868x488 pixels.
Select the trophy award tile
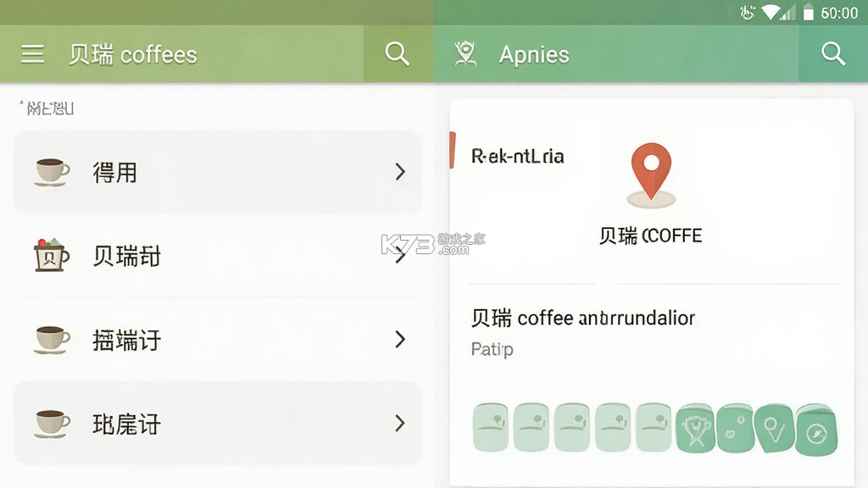695,428
